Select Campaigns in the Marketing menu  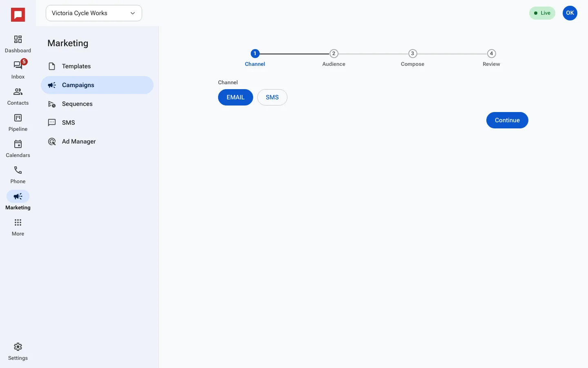point(97,85)
